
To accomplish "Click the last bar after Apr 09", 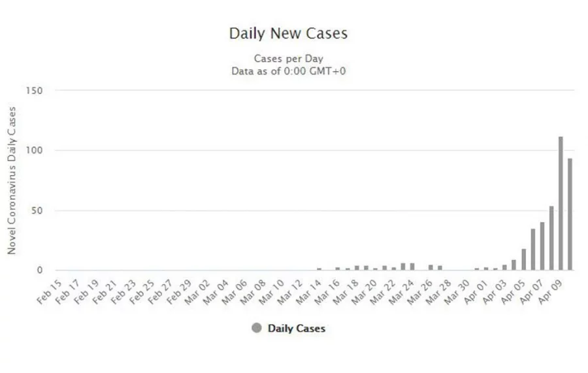I will (570, 214).
